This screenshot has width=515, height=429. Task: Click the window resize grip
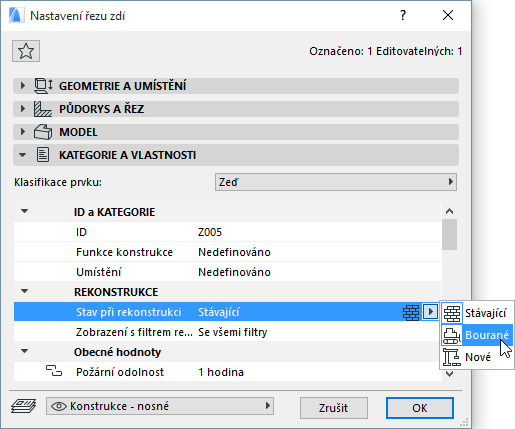coord(464,422)
